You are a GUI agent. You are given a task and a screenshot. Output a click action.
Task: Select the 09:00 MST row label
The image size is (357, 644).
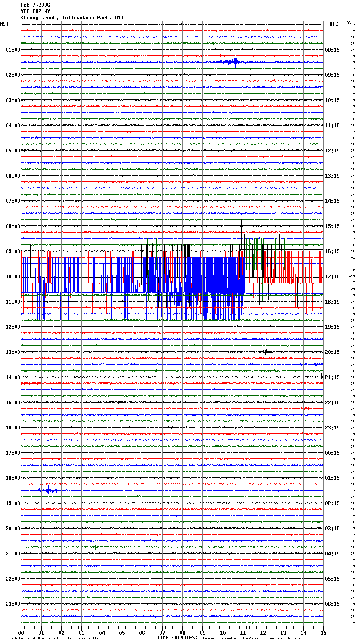click(x=13, y=251)
